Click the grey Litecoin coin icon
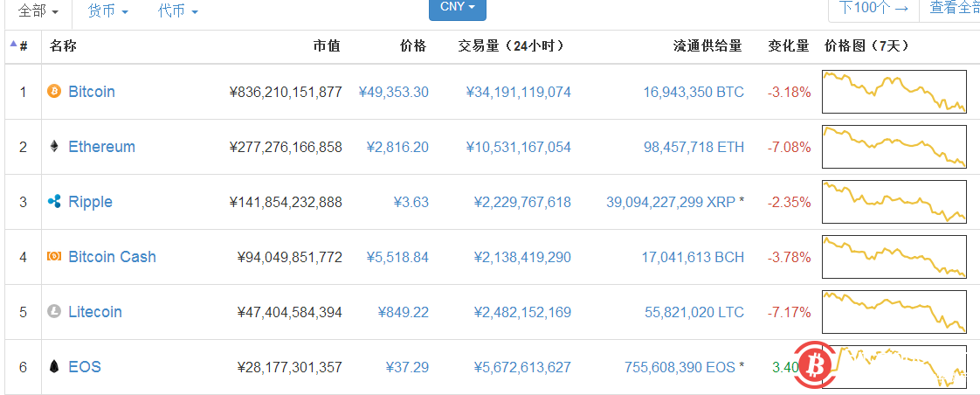This screenshot has height=395, width=980. [x=54, y=312]
